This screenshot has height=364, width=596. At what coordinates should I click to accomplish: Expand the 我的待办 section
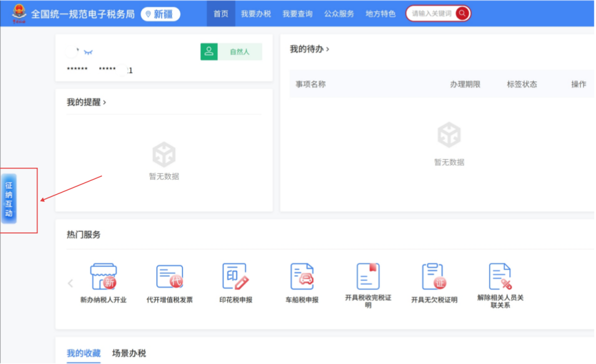tap(310, 49)
